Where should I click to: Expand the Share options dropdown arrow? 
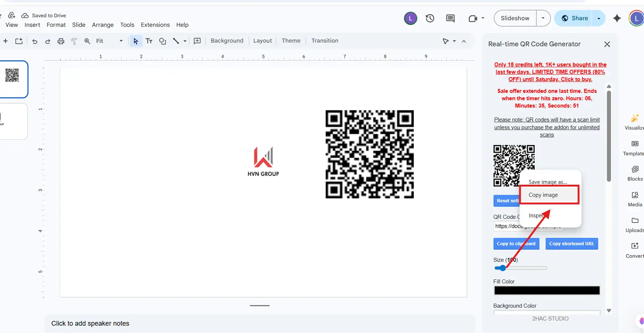[x=598, y=18]
